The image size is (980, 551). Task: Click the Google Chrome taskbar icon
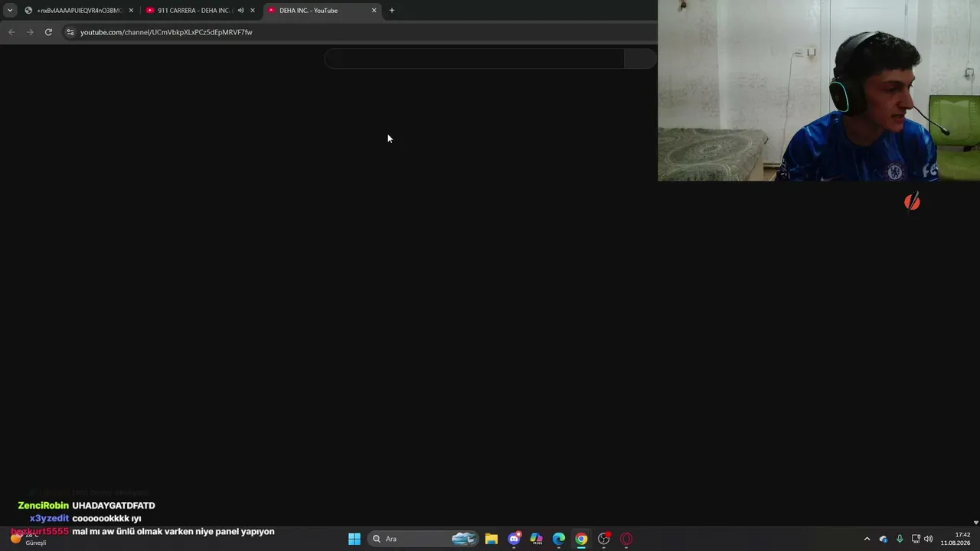coord(581,539)
